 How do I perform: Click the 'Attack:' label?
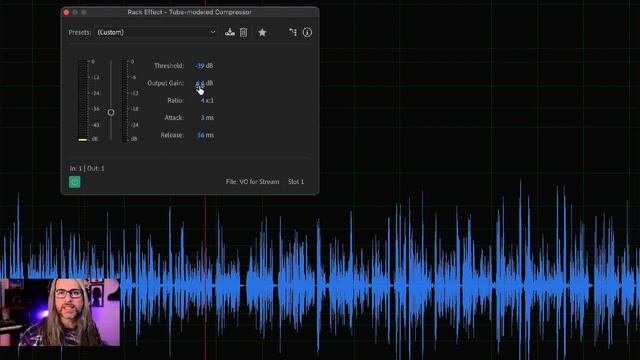tap(174, 118)
